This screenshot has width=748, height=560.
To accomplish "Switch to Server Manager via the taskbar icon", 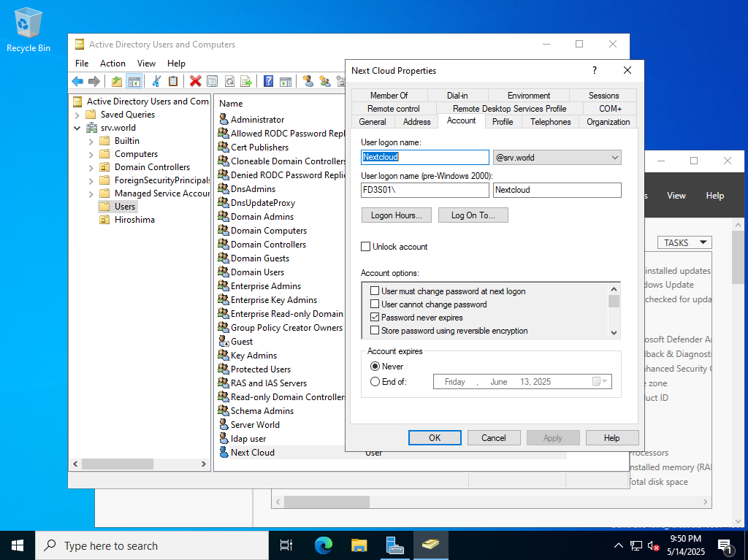I will tap(395, 545).
